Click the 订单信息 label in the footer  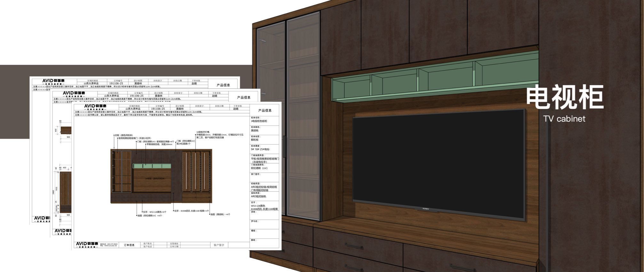pyautogui.click(x=130, y=245)
